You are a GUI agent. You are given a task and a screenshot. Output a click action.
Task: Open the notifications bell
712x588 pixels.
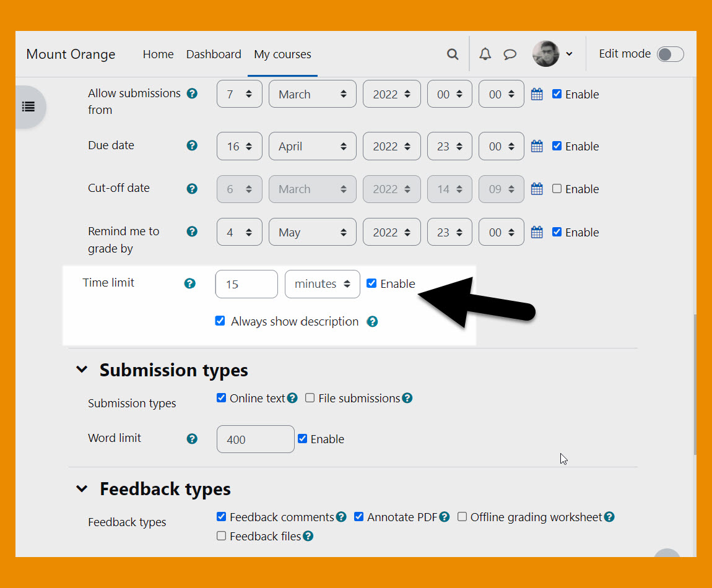(485, 54)
